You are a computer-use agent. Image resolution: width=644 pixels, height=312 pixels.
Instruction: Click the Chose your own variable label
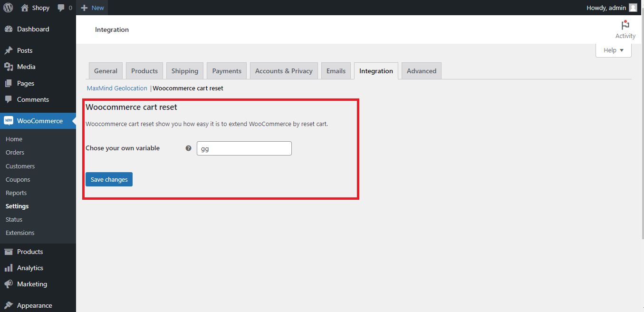[x=123, y=148]
